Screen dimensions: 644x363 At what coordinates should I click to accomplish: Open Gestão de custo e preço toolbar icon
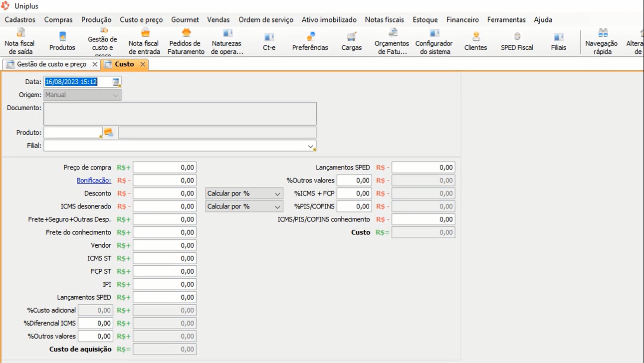103,42
